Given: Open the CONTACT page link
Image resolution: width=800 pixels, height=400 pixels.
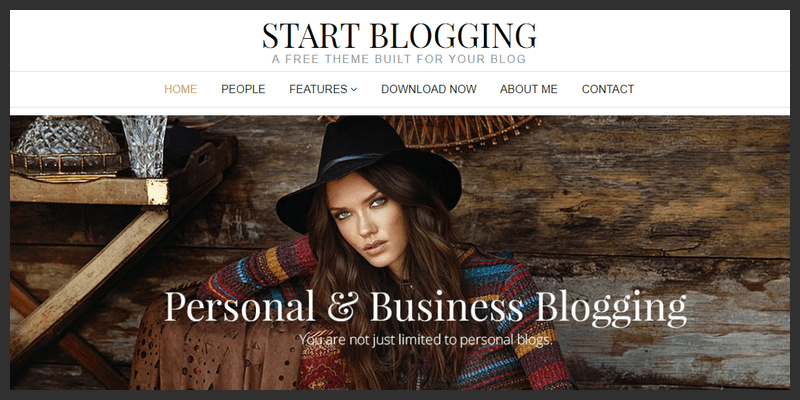Looking at the screenshot, I should [x=608, y=89].
